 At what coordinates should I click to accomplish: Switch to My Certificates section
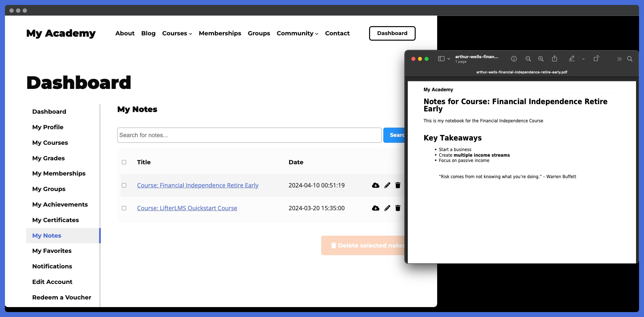[56, 220]
